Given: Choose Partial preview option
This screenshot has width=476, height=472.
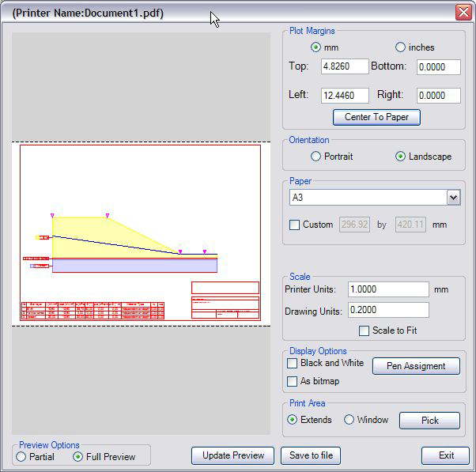Looking at the screenshot, I should 21,457.
